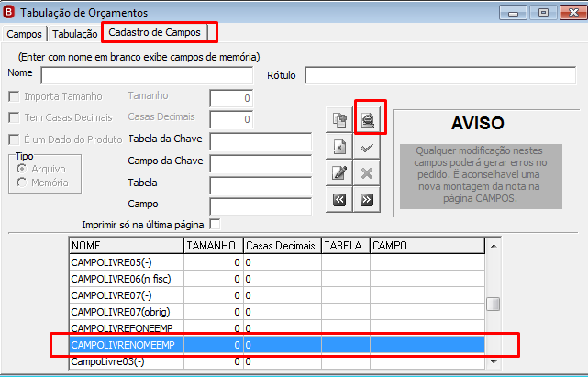This screenshot has height=377, width=588.
Task: Switch to the Tabulação tab
Action: click(74, 34)
